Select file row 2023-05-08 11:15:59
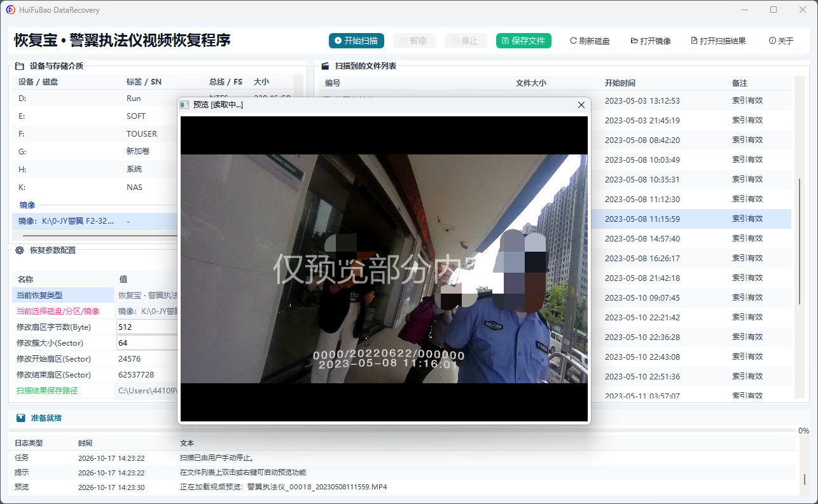This screenshot has width=818, height=504. click(x=691, y=219)
